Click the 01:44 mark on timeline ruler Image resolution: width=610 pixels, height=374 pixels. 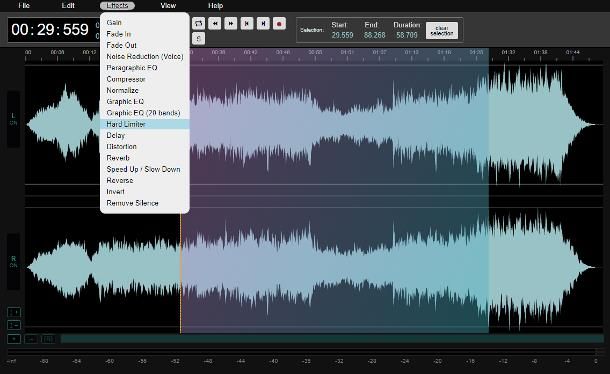573,52
